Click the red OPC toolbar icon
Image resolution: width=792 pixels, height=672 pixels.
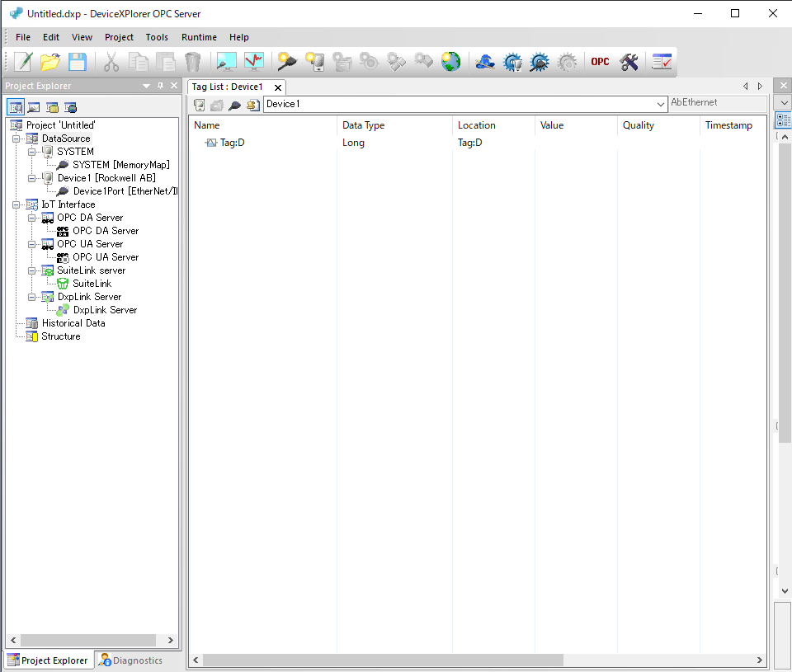pos(600,62)
